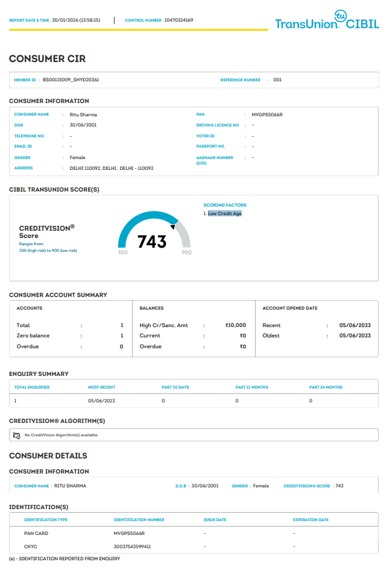Click the PASSPORT NO. label
The height and width of the screenshot is (588, 390).
tap(210, 146)
